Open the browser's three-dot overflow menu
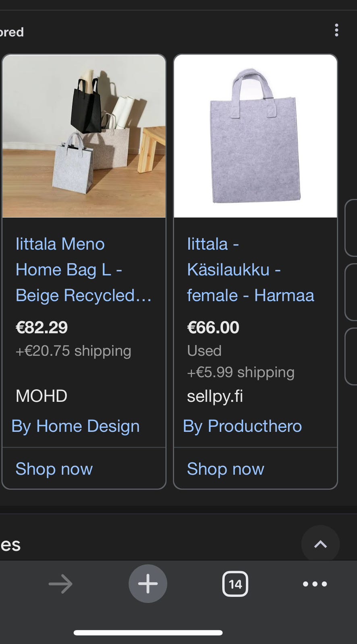 click(x=315, y=584)
